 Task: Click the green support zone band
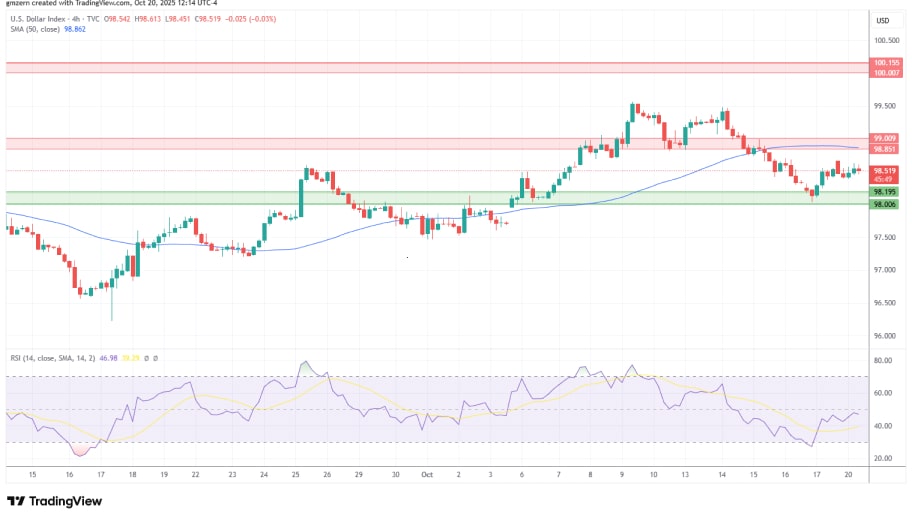coord(430,198)
